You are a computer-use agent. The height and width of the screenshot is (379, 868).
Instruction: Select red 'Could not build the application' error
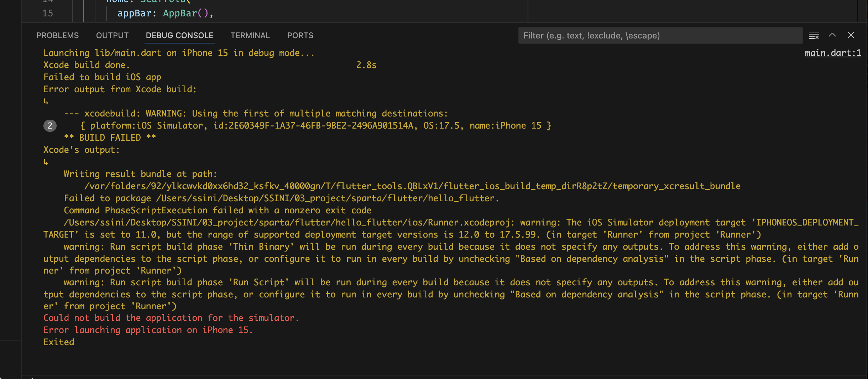point(171,318)
